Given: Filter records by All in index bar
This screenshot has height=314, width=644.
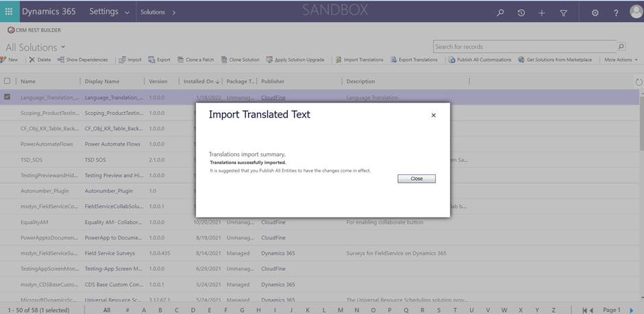Looking at the screenshot, I should pos(107,310).
